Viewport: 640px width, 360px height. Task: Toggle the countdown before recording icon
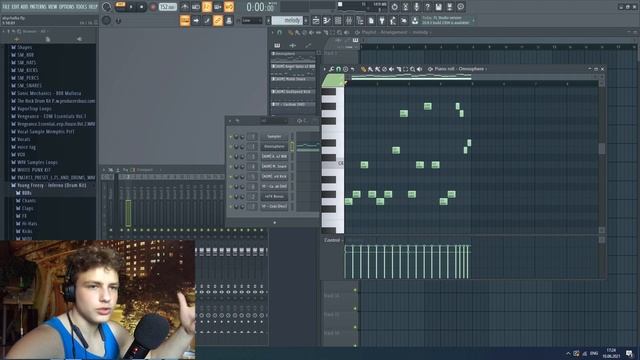click(x=207, y=7)
